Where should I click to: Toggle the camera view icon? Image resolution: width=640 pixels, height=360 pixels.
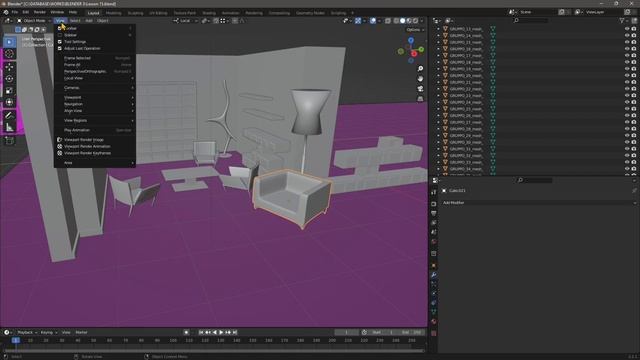(x=420, y=89)
